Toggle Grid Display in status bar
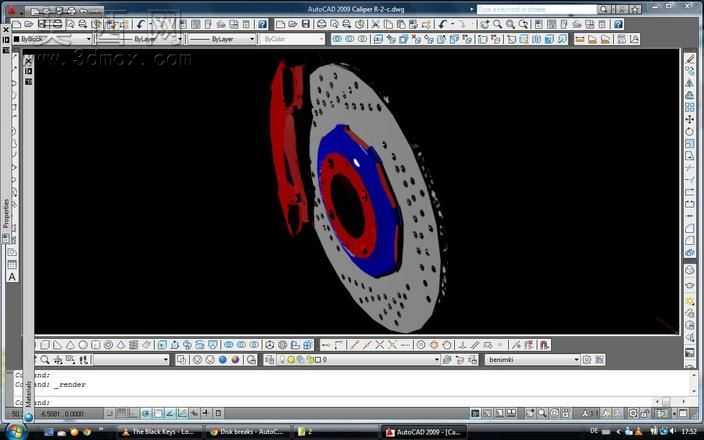Image resolution: width=704 pixels, height=440 pixels. click(x=122, y=413)
